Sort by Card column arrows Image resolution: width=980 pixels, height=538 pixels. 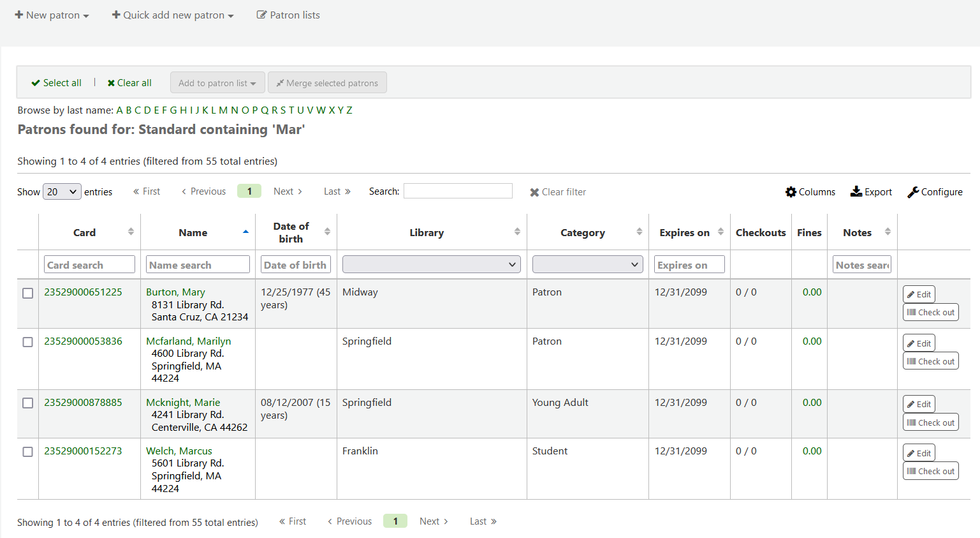point(131,232)
